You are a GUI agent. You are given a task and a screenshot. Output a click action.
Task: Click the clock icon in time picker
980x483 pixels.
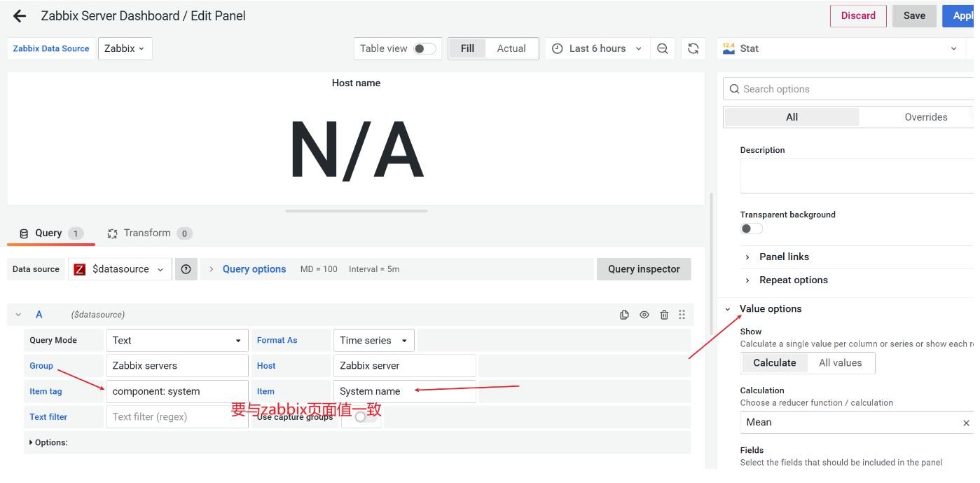(x=558, y=48)
